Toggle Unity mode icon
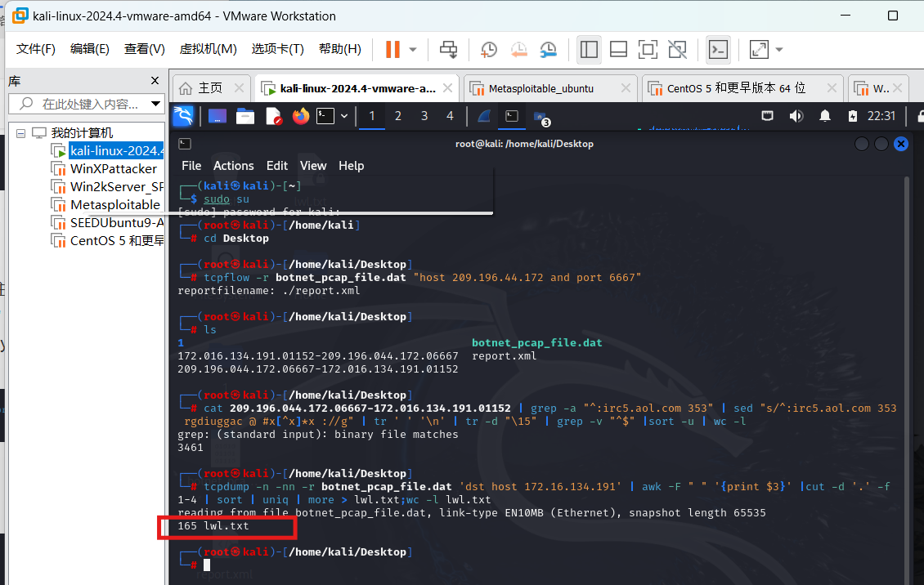This screenshot has height=585, width=924. click(677, 50)
